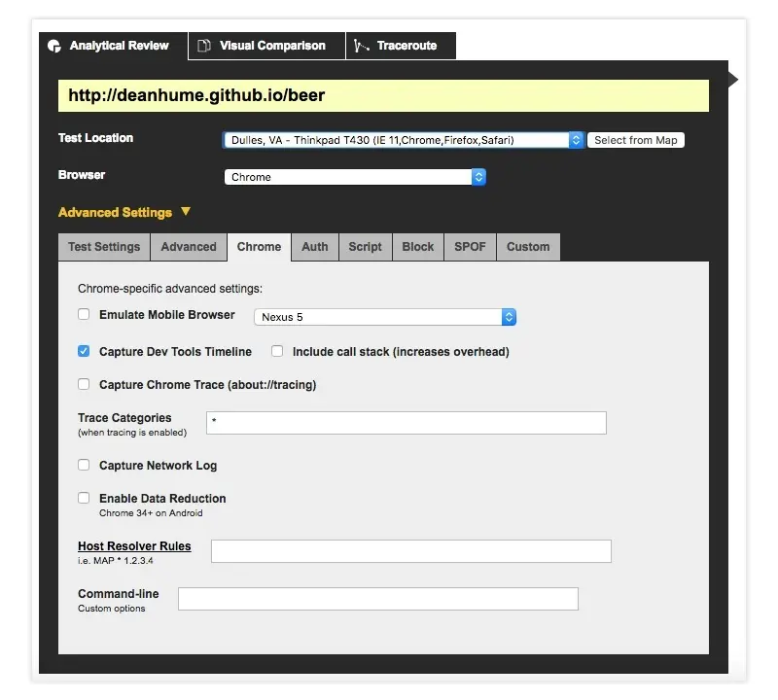Disable Capture Dev Tools Timeline
The image size is (778, 700).
tap(84, 353)
